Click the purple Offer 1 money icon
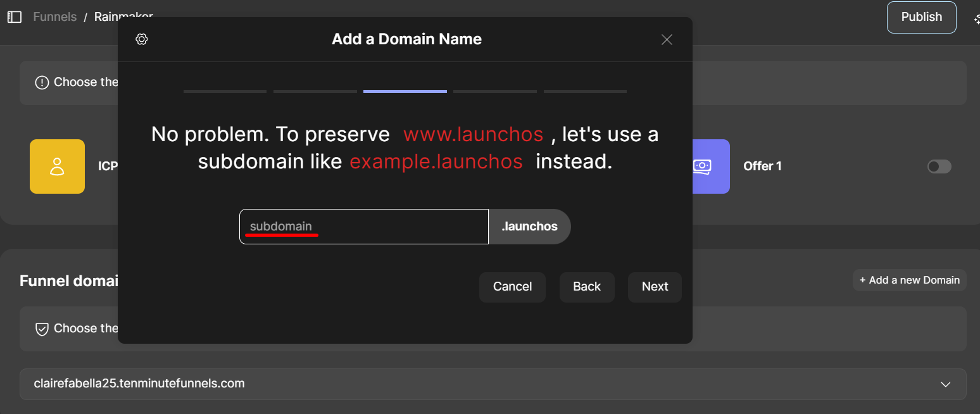This screenshot has width=980, height=414. (x=701, y=166)
